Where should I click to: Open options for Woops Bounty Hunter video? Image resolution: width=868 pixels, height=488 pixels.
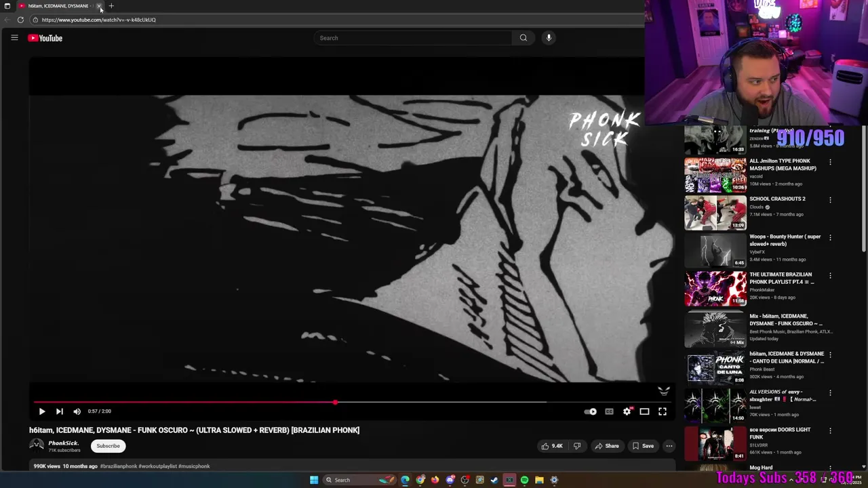(x=830, y=238)
